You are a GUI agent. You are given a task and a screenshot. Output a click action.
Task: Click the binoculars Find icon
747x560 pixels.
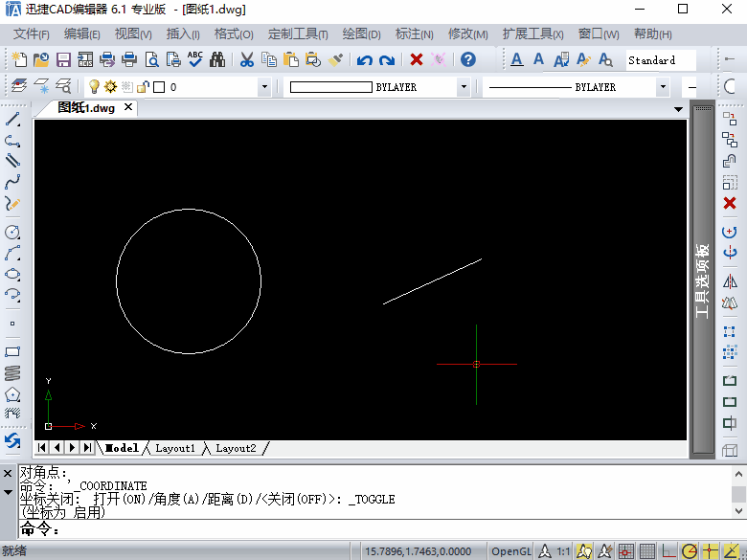coord(217,59)
